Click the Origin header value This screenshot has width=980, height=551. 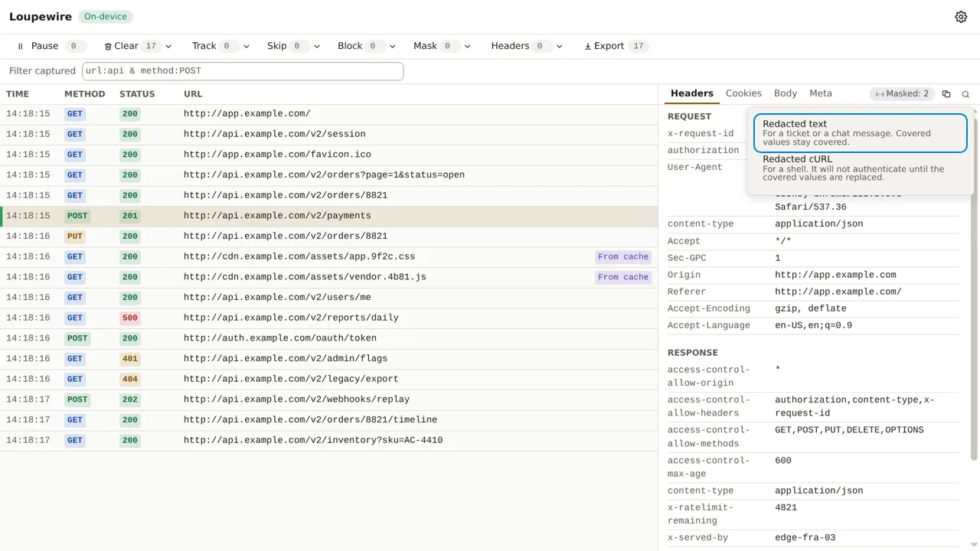point(835,275)
